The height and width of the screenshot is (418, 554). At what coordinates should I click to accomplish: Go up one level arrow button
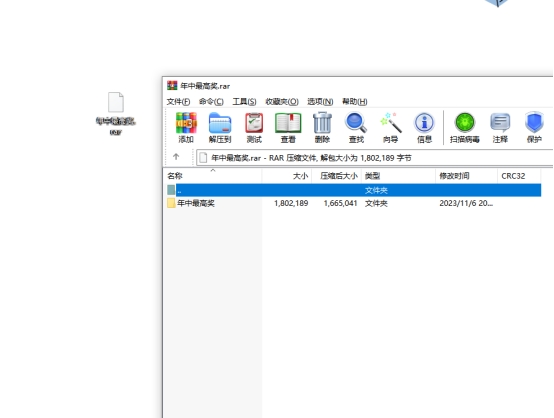click(176, 157)
